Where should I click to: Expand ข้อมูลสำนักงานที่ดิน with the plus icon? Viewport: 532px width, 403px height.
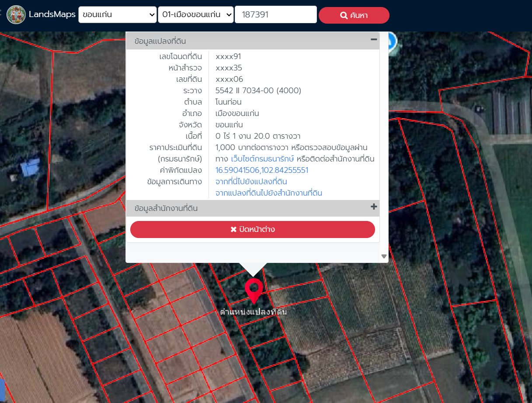coord(374,207)
